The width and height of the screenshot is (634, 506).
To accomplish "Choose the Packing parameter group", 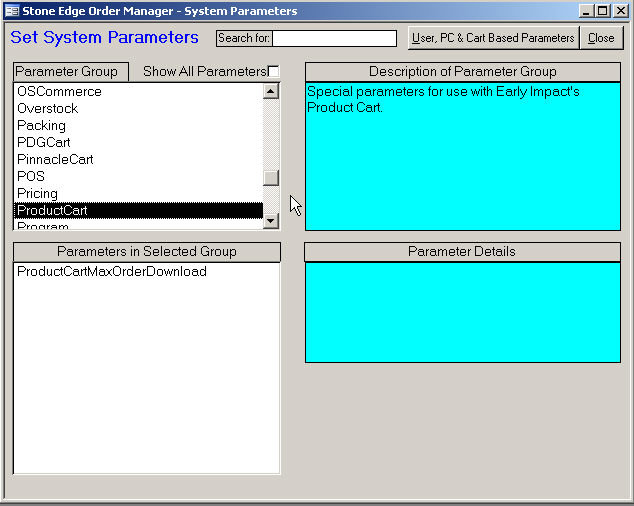I will point(138,125).
